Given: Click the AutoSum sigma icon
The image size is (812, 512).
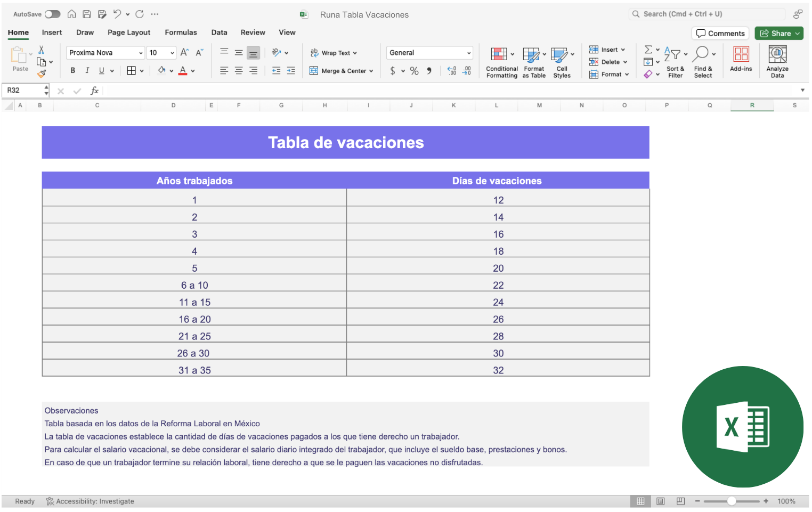Looking at the screenshot, I should click(648, 50).
